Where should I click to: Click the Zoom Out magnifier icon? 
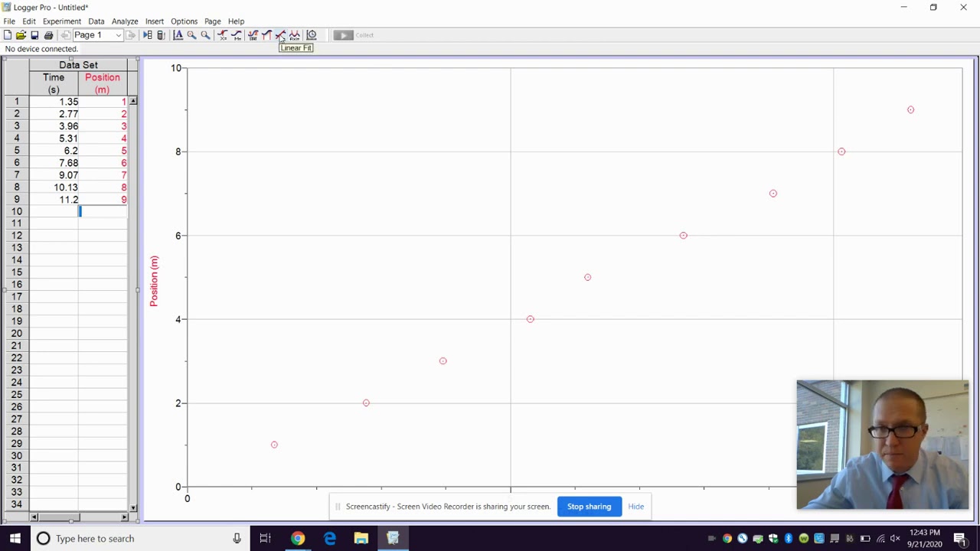tap(205, 35)
